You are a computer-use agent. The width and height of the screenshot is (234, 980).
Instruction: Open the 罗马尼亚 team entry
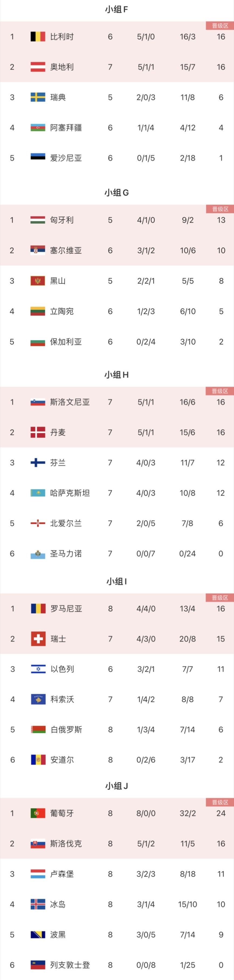click(x=66, y=609)
